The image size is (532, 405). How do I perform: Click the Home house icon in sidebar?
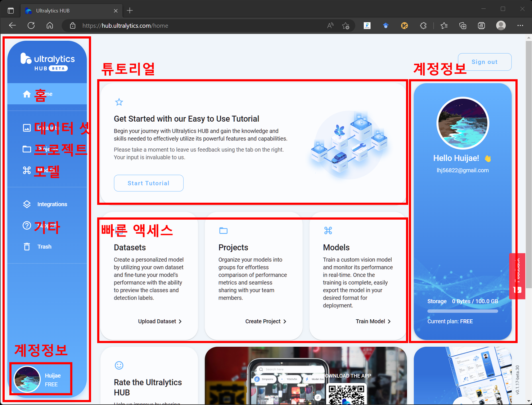click(x=27, y=94)
